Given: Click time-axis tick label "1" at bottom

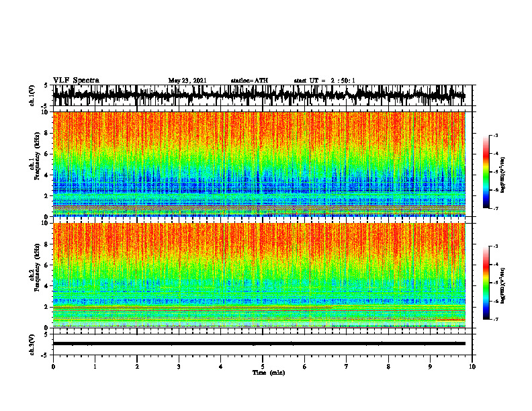Looking at the screenshot, I should (95, 367).
